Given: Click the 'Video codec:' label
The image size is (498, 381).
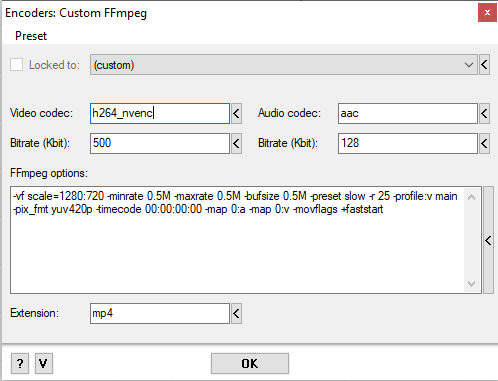Looking at the screenshot, I should coord(41,113).
